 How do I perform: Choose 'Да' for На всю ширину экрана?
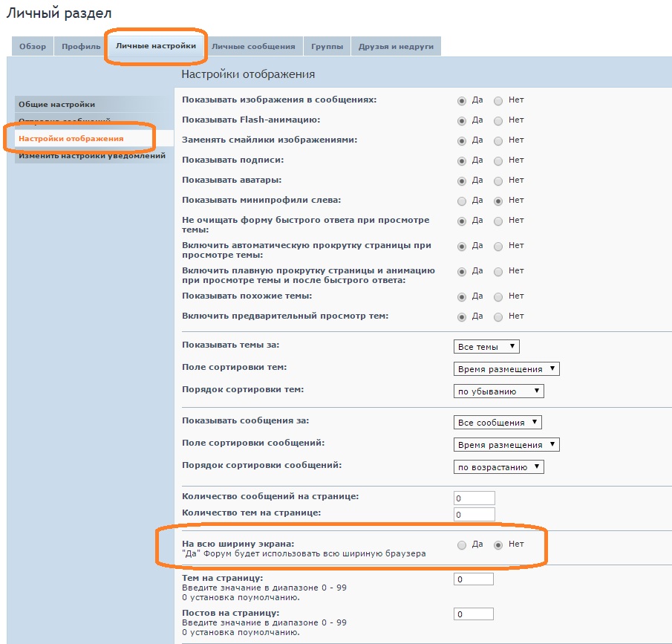point(462,545)
